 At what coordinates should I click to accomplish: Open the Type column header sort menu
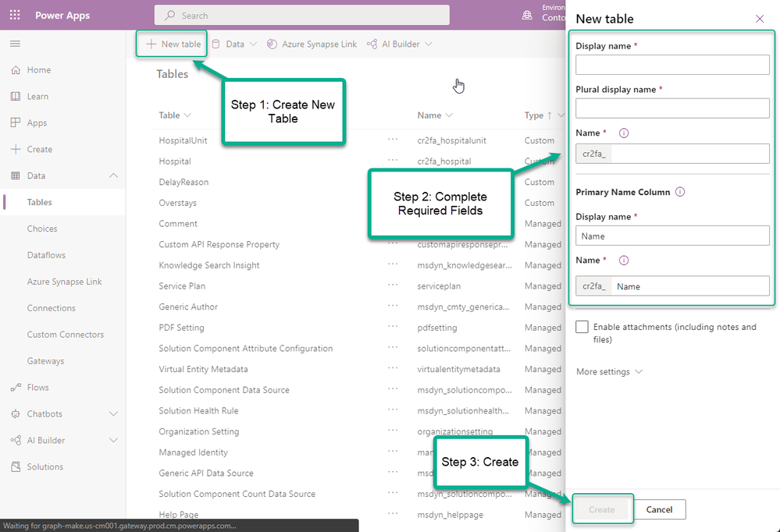[x=560, y=115]
